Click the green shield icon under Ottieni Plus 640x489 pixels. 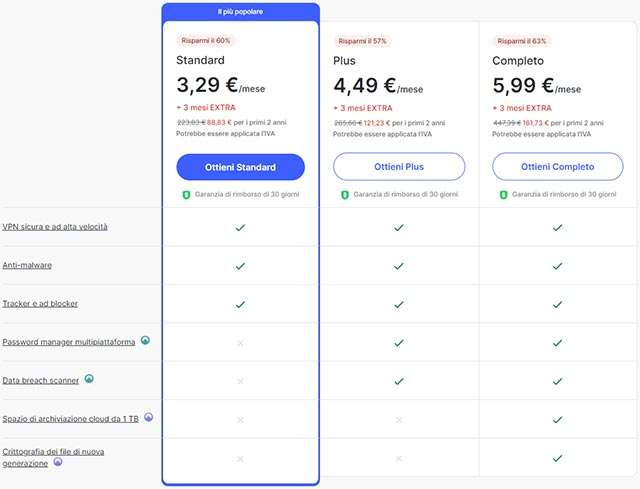click(345, 194)
